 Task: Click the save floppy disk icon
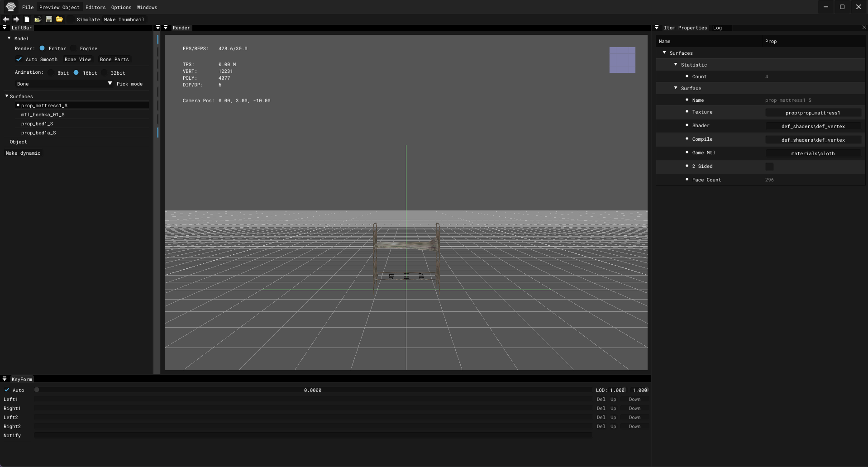pos(49,19)
